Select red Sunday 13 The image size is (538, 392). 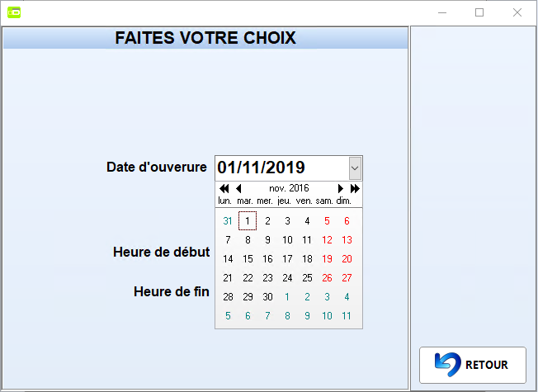coord(347,240)
